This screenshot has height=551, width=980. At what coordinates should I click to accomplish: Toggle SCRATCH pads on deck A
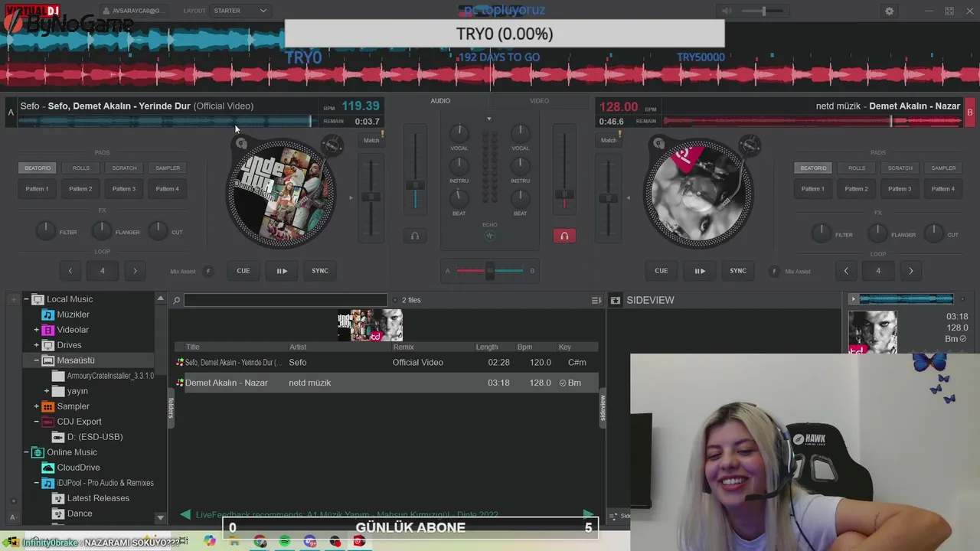(x=124, y=168)
